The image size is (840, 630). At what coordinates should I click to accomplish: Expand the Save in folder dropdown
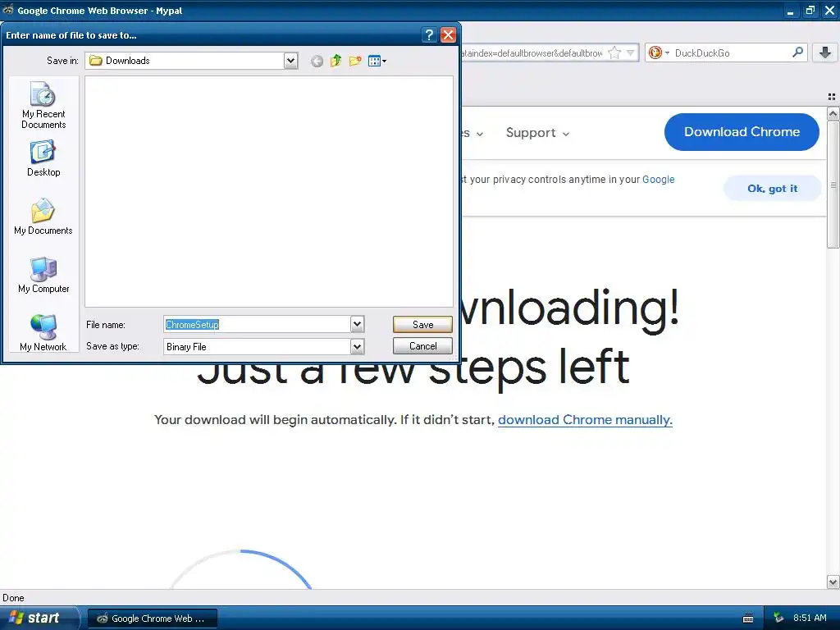(290, 61)
